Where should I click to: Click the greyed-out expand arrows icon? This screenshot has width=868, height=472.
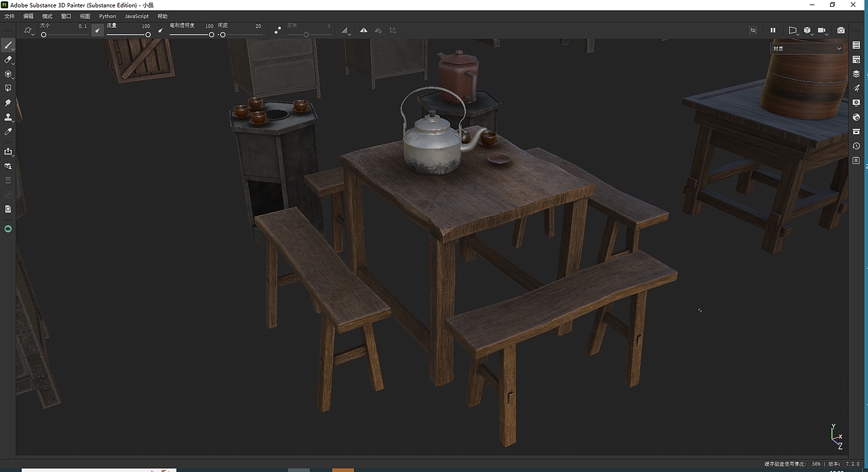pos(8,195)
